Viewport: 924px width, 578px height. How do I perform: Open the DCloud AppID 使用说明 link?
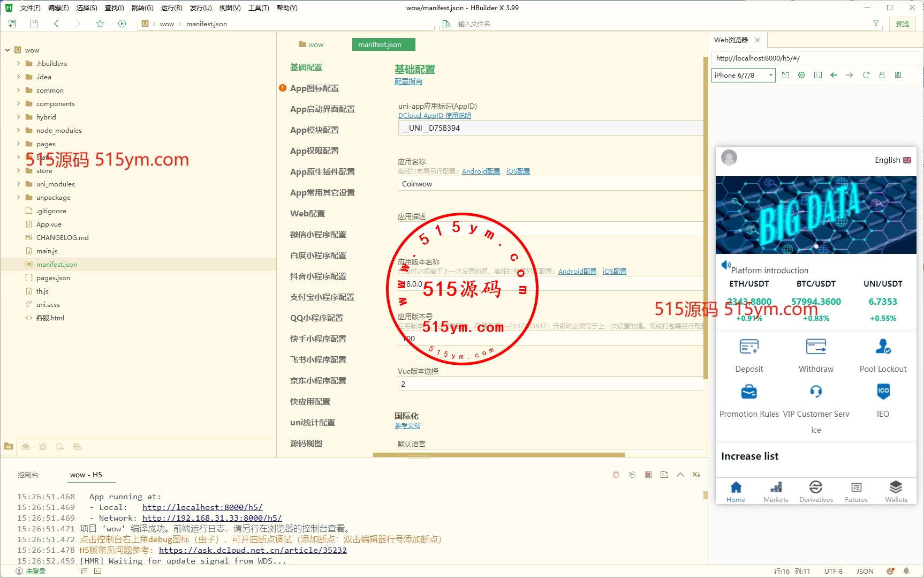(x=434, y=116)
